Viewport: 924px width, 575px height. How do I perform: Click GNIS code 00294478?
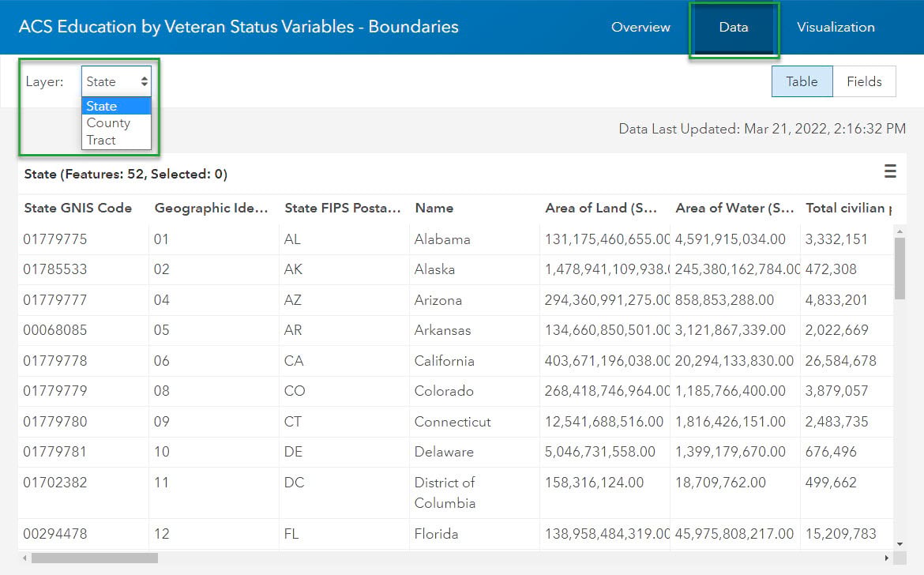[x=54, y=534]
